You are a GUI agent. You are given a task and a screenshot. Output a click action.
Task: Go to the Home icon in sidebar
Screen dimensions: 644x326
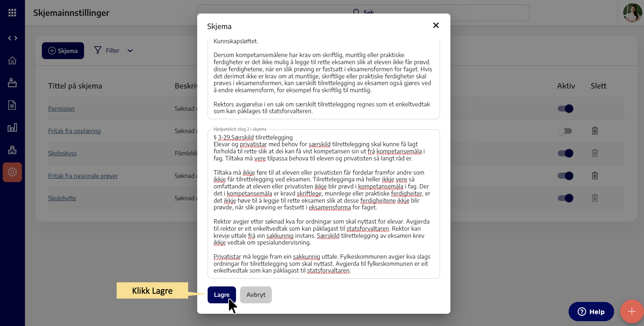12,60
